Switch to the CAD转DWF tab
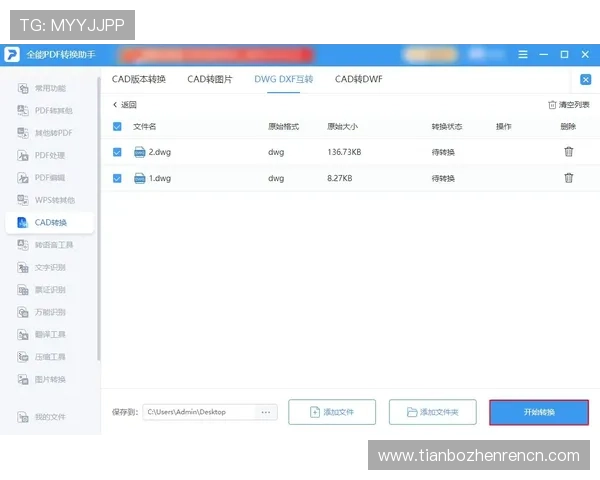Screen dimensions: 600x480 (x=359, y=79)
